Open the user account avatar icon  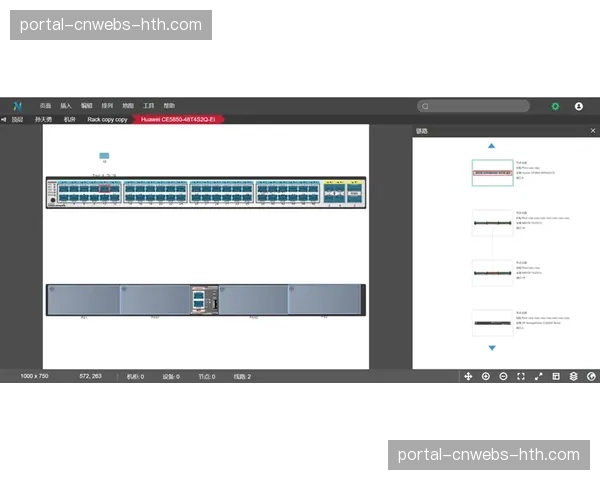(579, 106)
